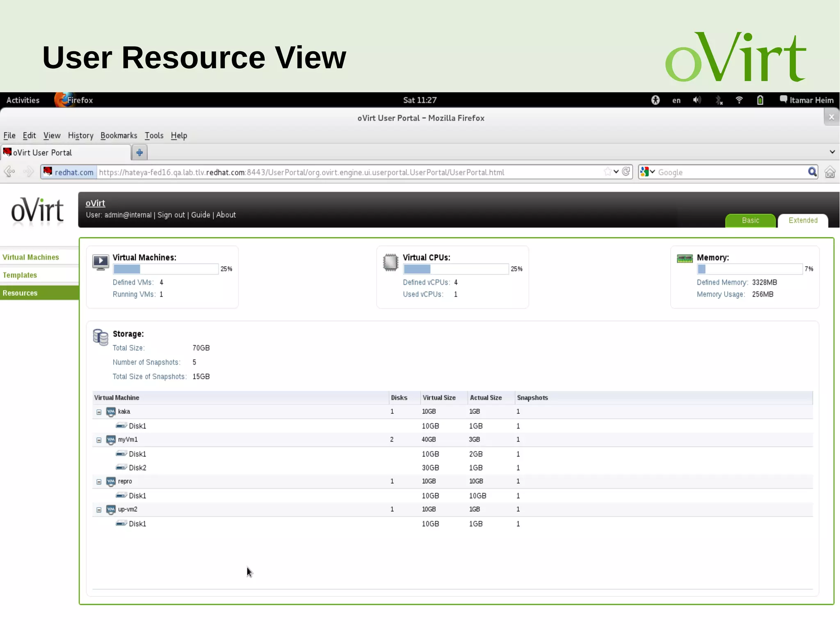Click the Memory RAM icon
Image resolution: width=840 pixels, height=630 pixels.
[685, 259]
